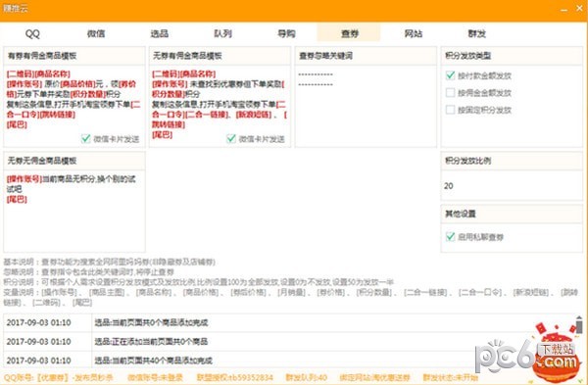
Task: Click 群发状态:未开始 status entry
Action: (451, 377)
